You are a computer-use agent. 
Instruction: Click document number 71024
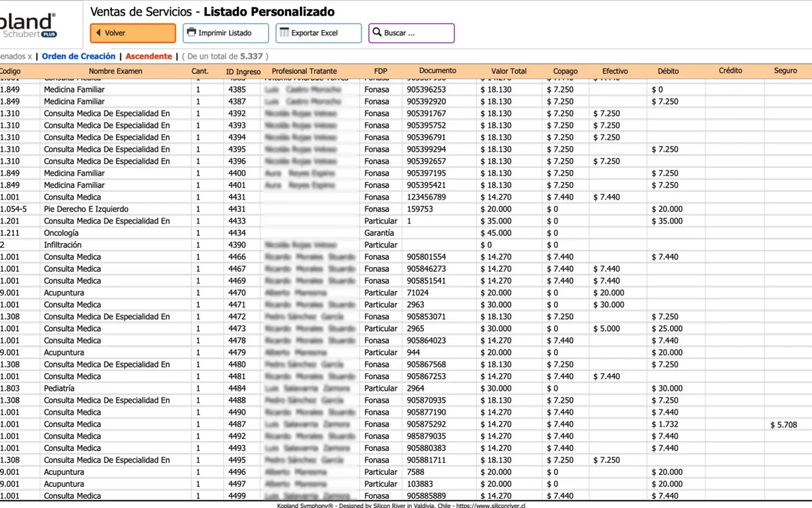417,293
